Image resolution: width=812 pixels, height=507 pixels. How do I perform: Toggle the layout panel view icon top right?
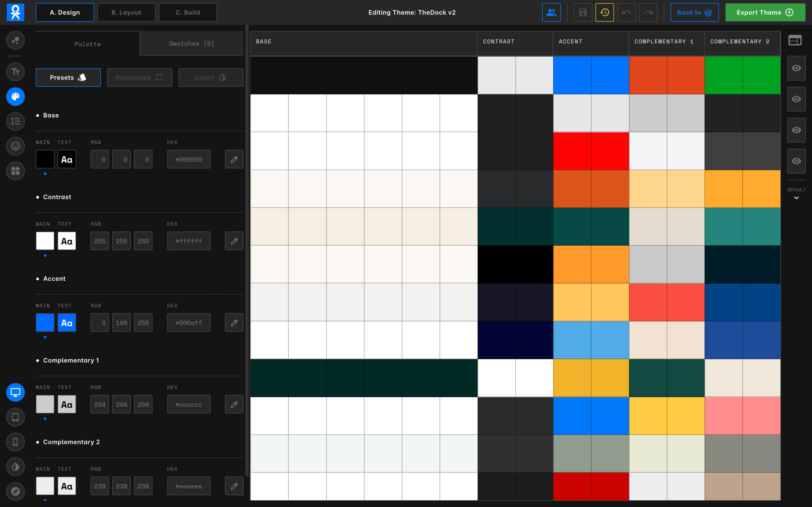pyautogui.click(x=795, y=41)
